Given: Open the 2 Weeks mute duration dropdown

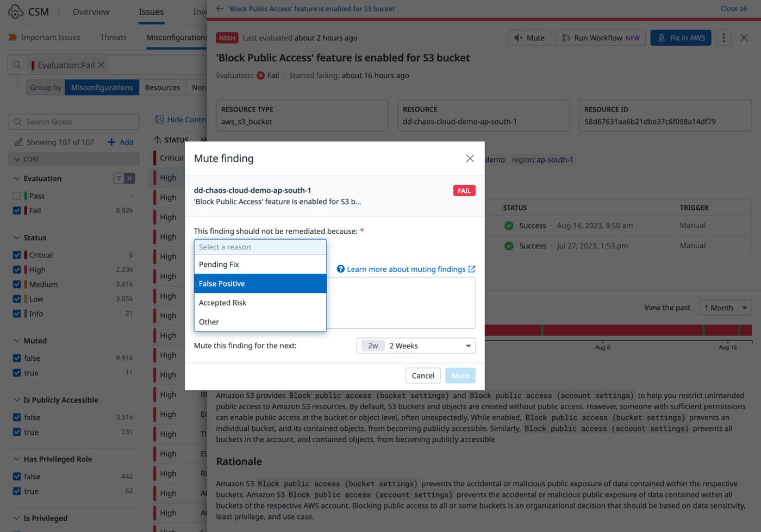Looking at the screenshot, I should point(415,346).
